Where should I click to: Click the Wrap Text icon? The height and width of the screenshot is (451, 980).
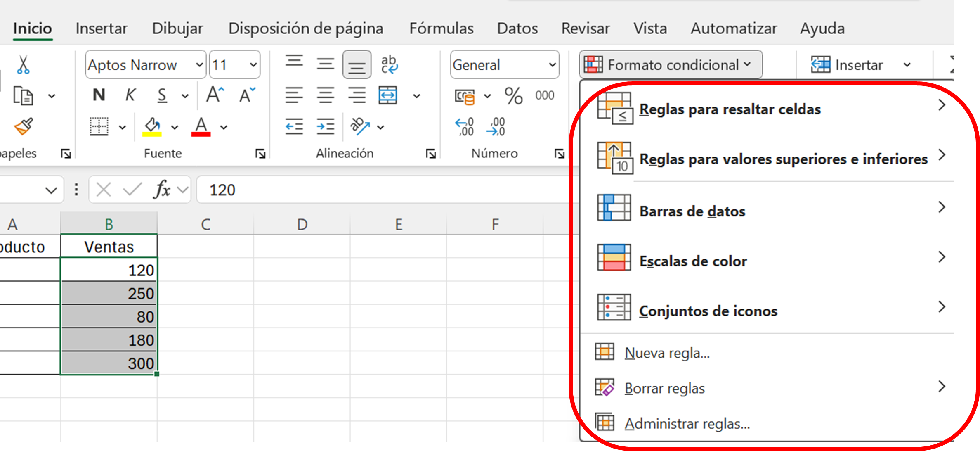[389, 65]
